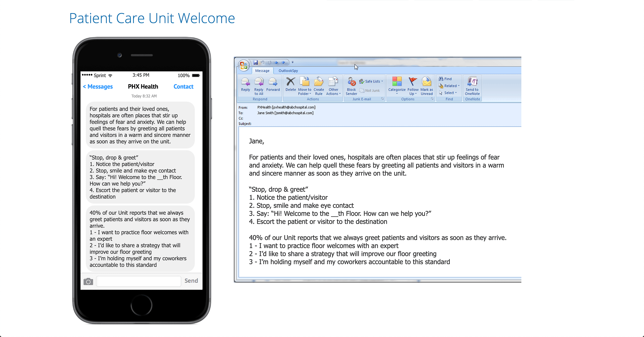Click the Save floppy disk icon
This screenshot has width=644, height=337.
coord(256,62)
